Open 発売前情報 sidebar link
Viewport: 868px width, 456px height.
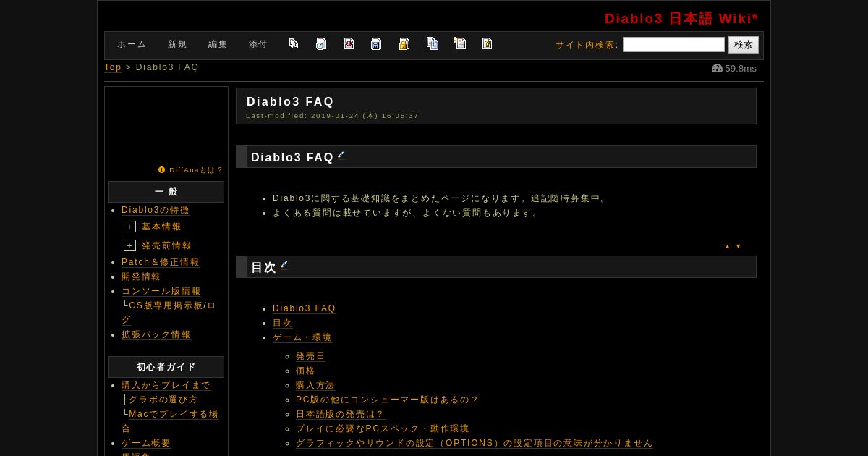pos(167,246)
